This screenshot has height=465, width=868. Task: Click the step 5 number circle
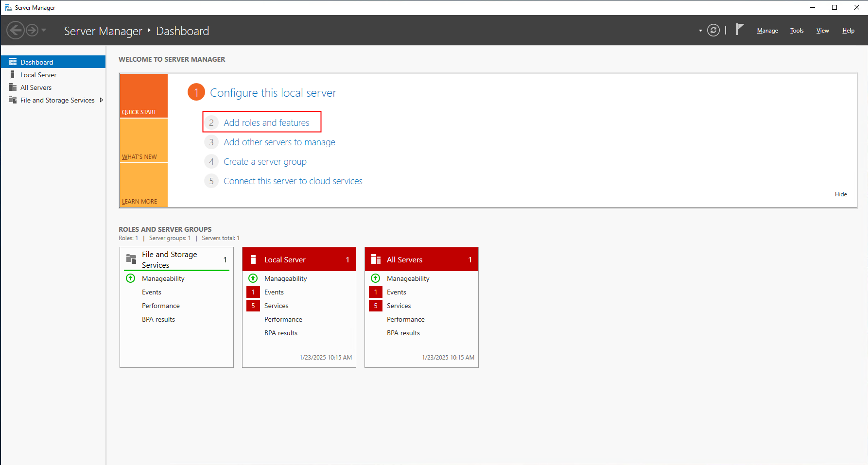click(211, 181)
